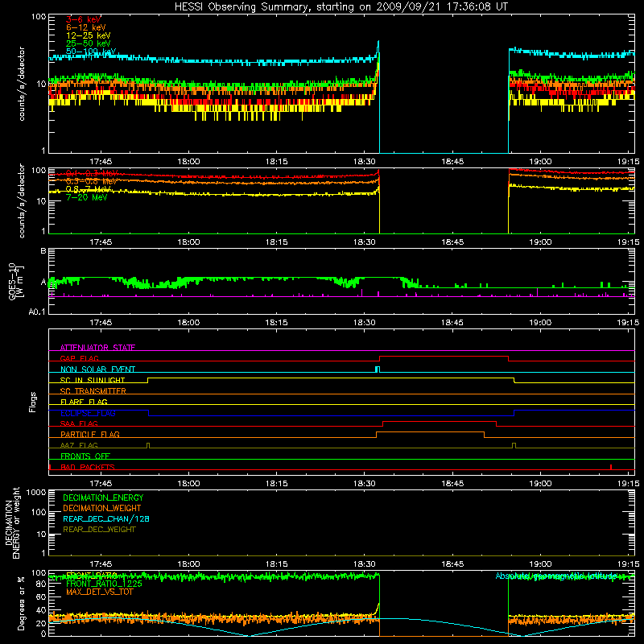Select the '0.1-0.3 MeV' legend label
The height and width of the screenshot is (644, 644).
pos(92,173)
